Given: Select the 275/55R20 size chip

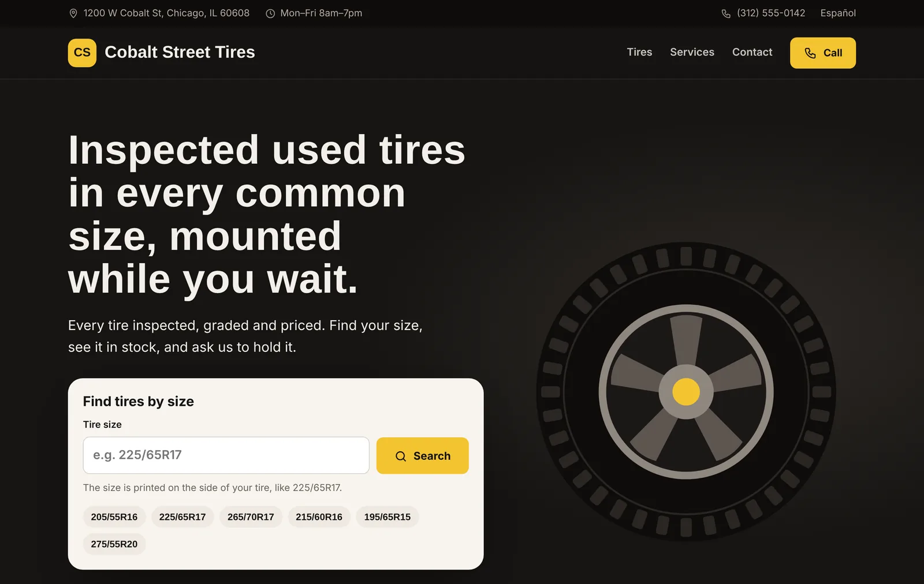Looking at the screenshot, I should (x=114, y=544).
